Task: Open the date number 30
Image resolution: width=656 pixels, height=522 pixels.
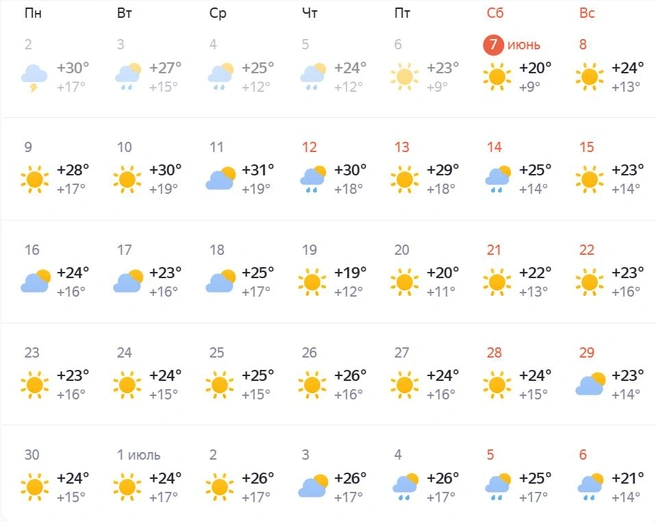Action: coord(32,455)
